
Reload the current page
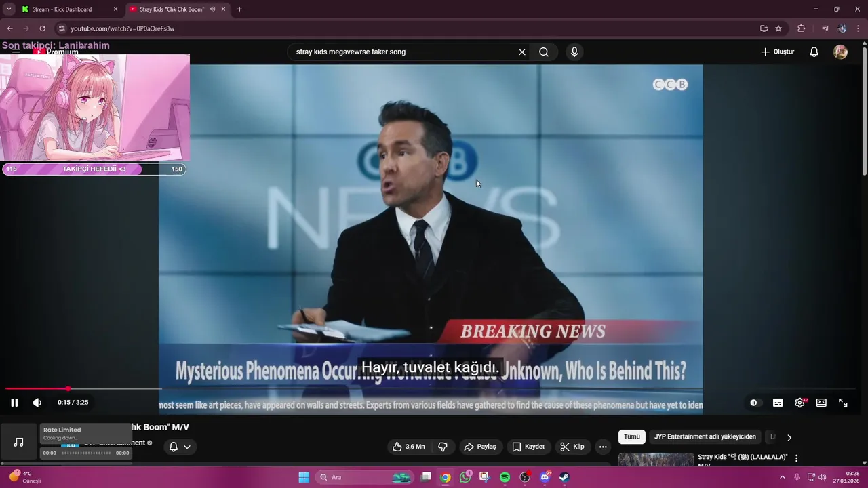42,28
